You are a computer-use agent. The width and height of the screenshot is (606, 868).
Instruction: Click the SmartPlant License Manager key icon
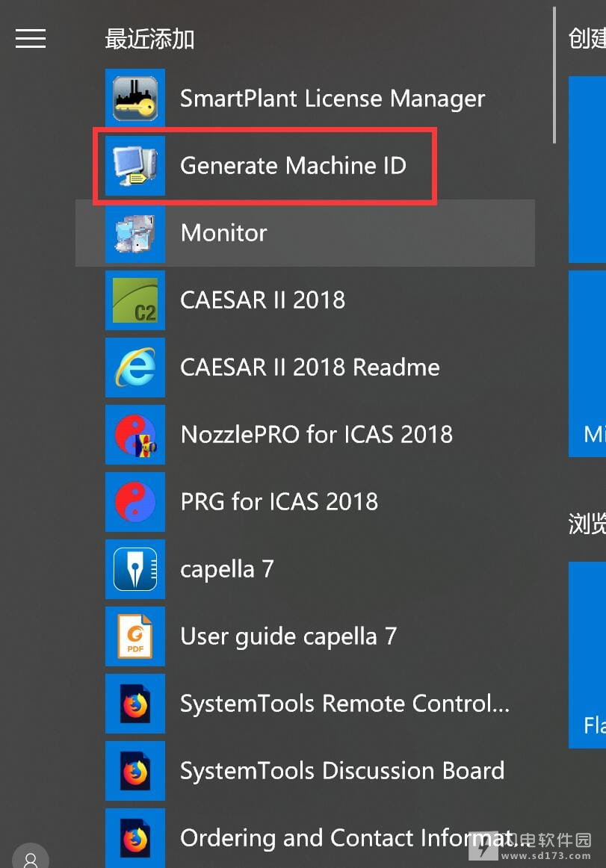tap(135, 99)
